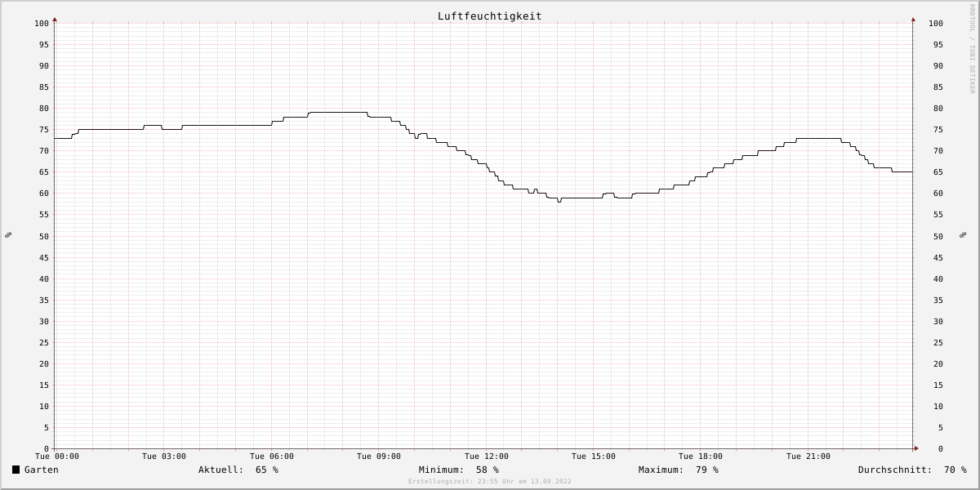The height and width of the screenshot is (490, 980).
Task: Click the 'Tue 00:00' x-axis label
Action: 57,457
